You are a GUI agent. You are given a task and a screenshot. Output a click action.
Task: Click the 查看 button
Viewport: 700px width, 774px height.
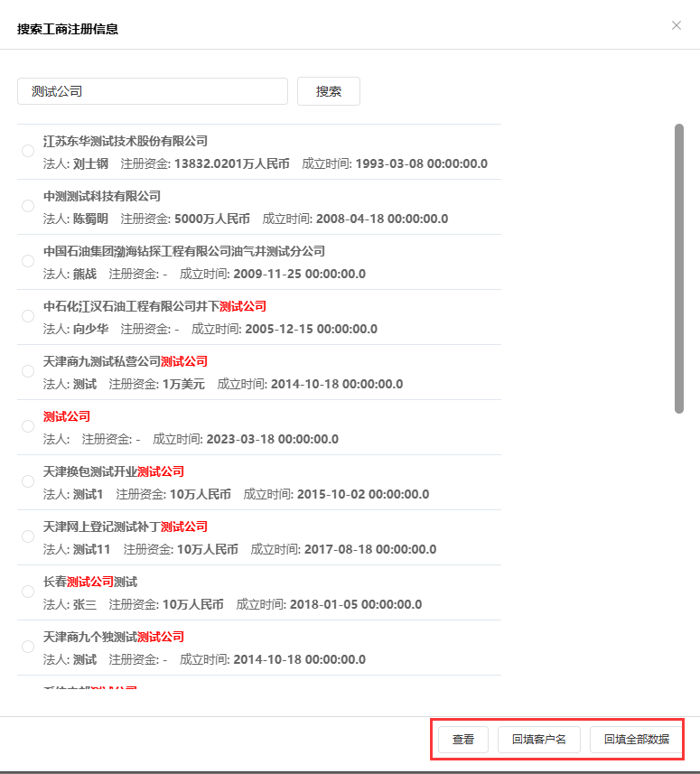coord(463,739)
